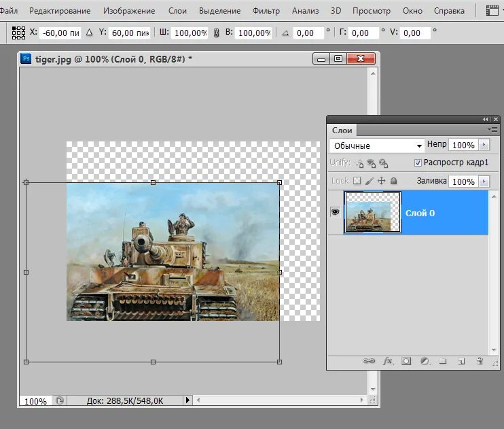Collapse the layers panel with double arrows

pos(486,119)
